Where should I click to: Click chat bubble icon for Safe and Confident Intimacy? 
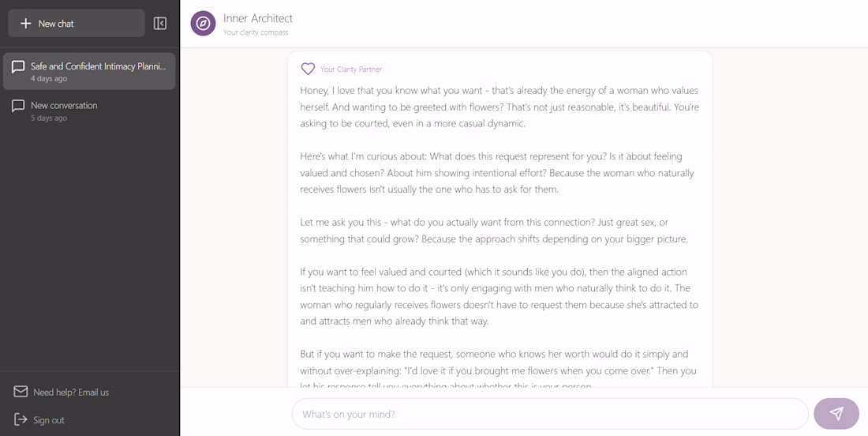(x=18, y=67)
